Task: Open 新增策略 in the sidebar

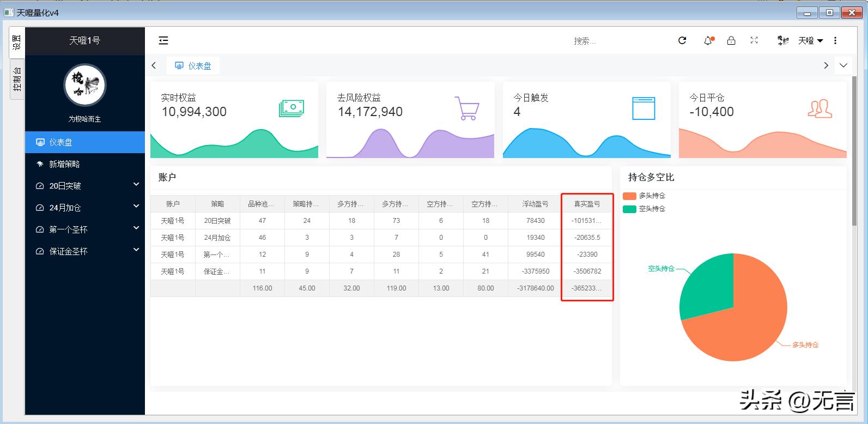Action: (x=64, y=164)
